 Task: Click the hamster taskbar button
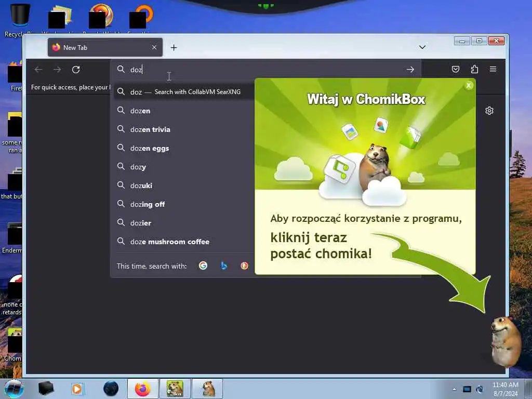coord(208,389)
